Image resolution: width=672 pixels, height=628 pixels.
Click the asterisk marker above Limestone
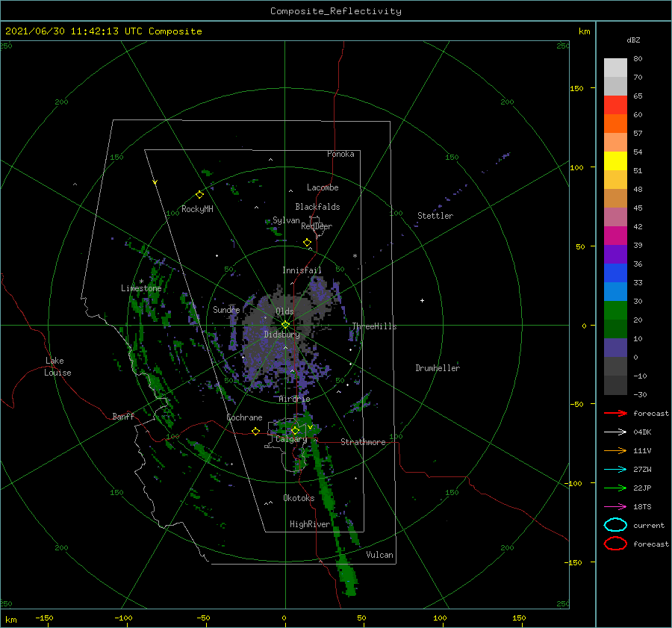(x=141, y=282)
